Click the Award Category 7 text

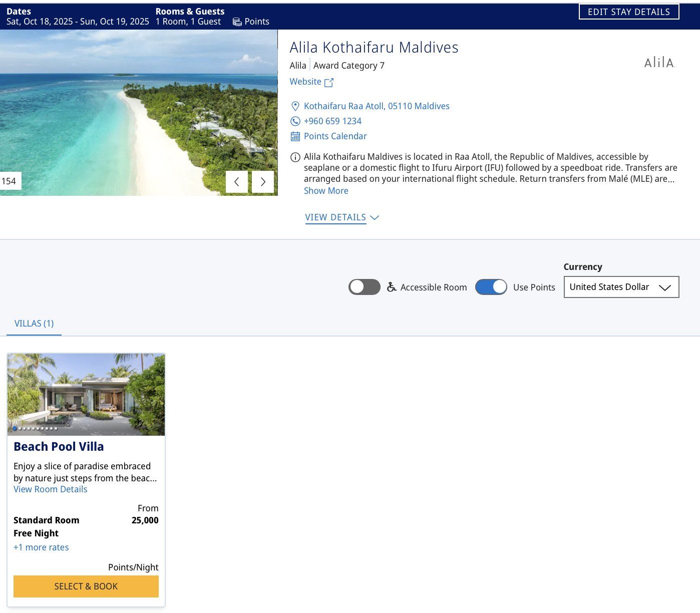click(349, 66)
